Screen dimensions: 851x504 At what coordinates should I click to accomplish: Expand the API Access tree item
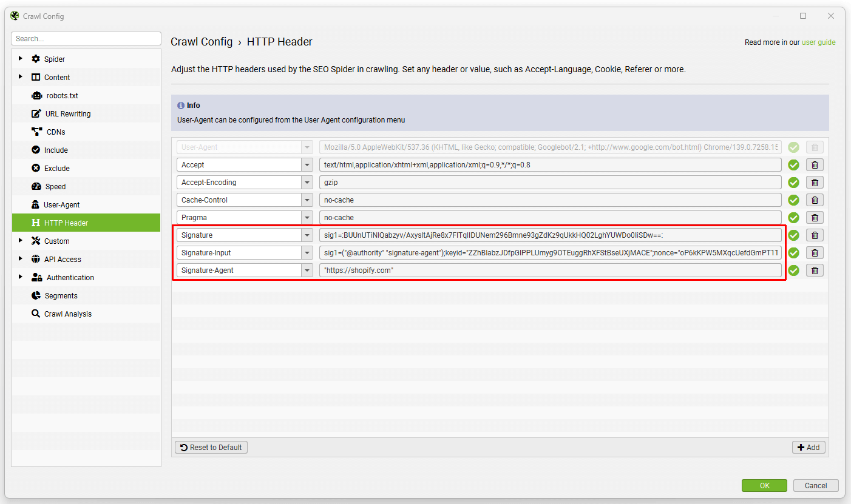20,259
